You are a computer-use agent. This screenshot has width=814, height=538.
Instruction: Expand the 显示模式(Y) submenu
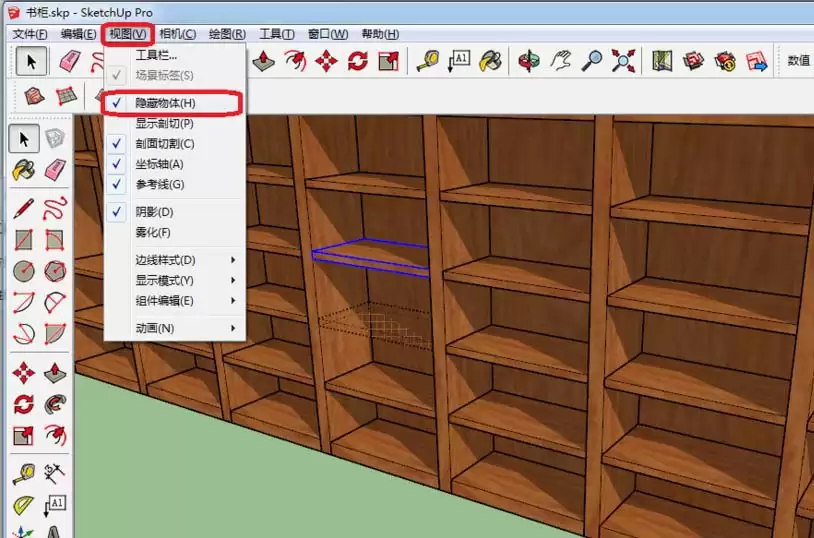coord(174,280)
